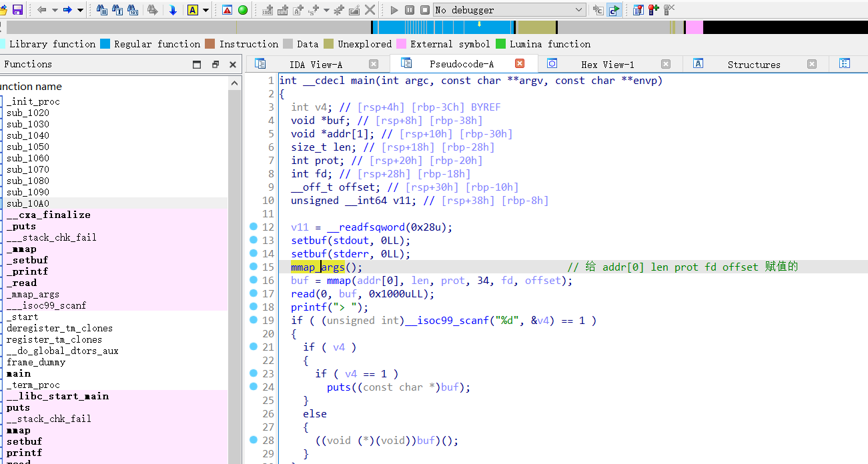Toggle the breakpoint dot on line 12
Image resolution: width=868 pixels, height=464 pixels.
pos(254,227)
